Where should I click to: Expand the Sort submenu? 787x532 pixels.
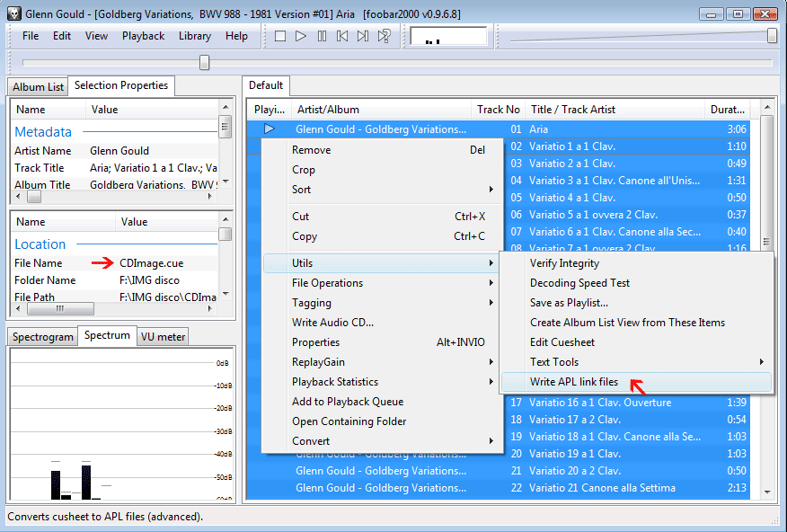coord(383,190)
